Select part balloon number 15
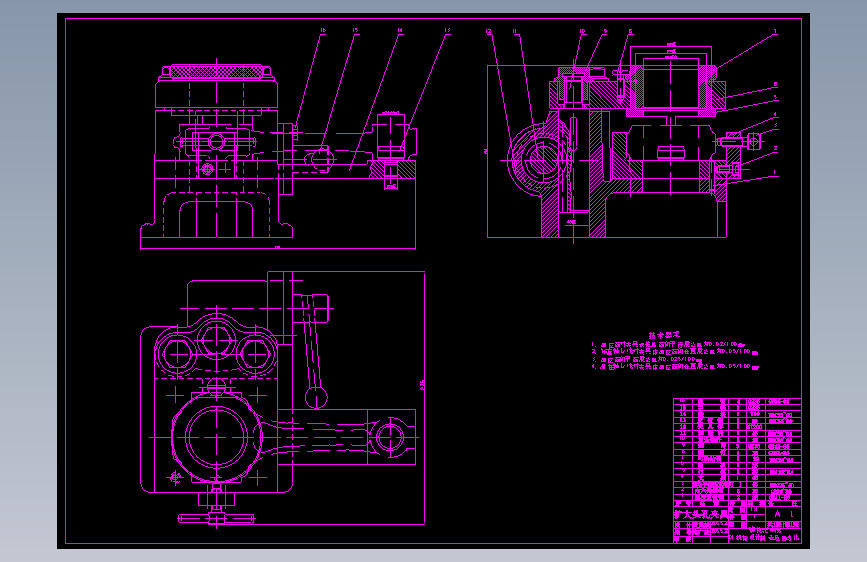867x562 pixels. [356, 31]
